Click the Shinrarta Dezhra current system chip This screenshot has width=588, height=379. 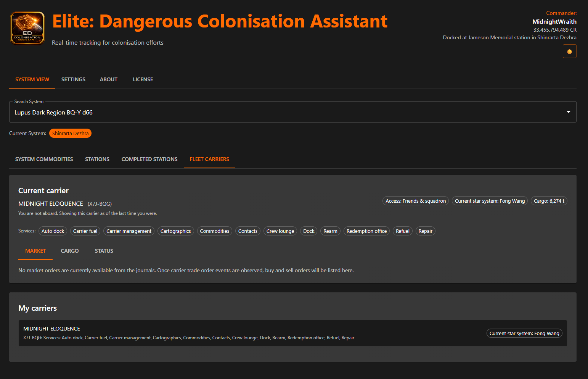[70, 133]
